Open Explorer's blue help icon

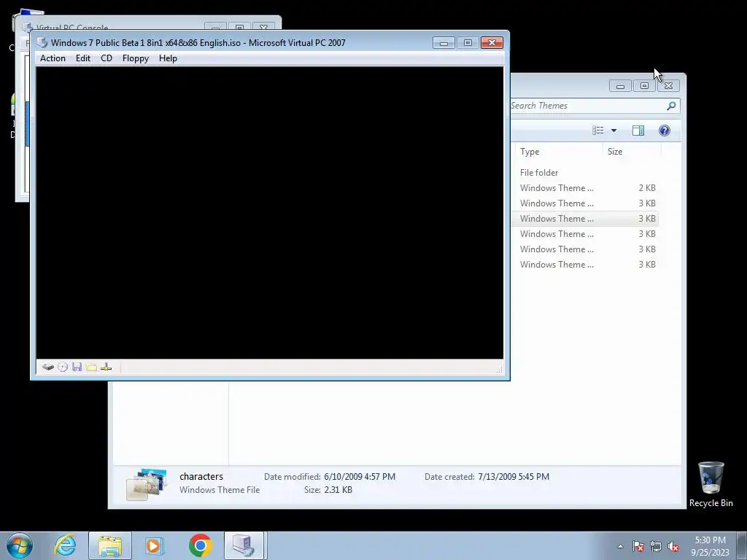(x=664, y=131)
